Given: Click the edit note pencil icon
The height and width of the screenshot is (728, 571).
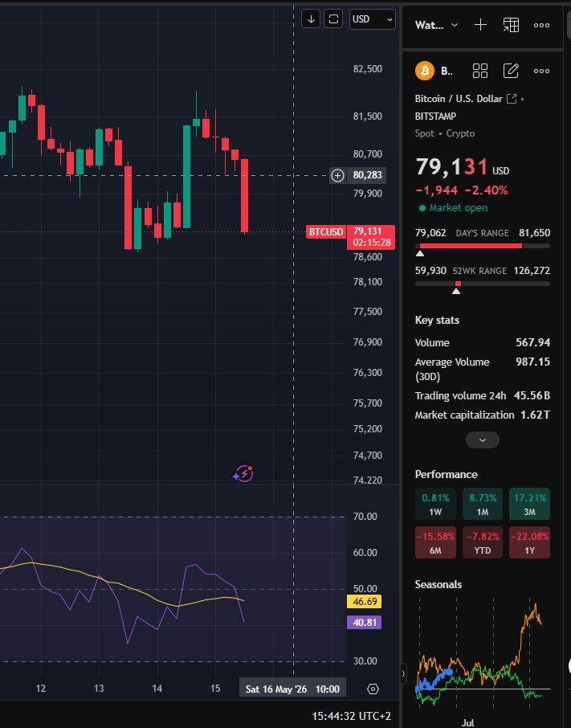Looking at the screenshot, I should click(x=511, y=71).
